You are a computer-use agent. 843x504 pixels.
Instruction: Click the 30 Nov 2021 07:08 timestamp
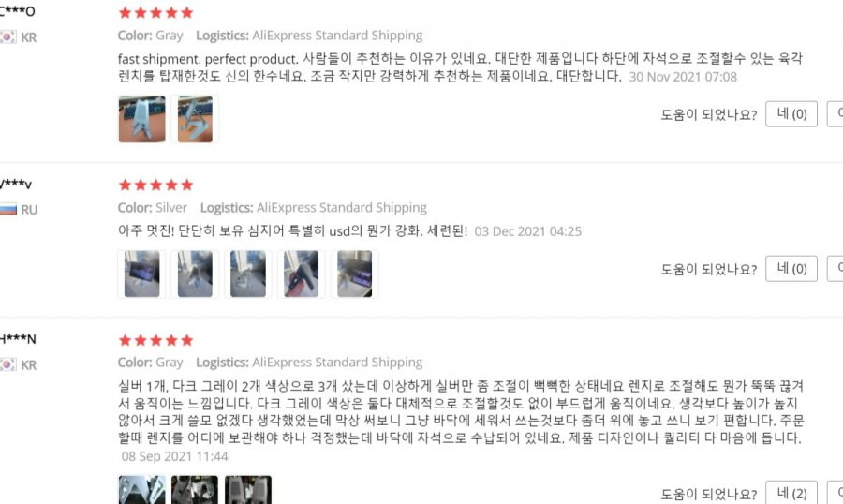point(683,77)
